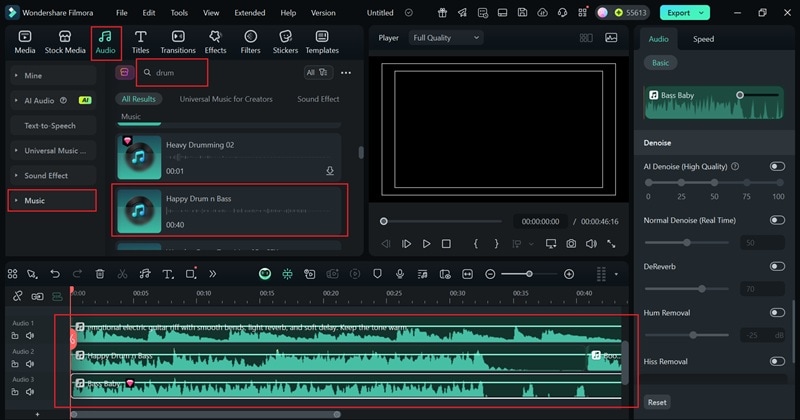Mute the Audio 3 track
The width and height of the screenshot is (800, 420).
30,392
